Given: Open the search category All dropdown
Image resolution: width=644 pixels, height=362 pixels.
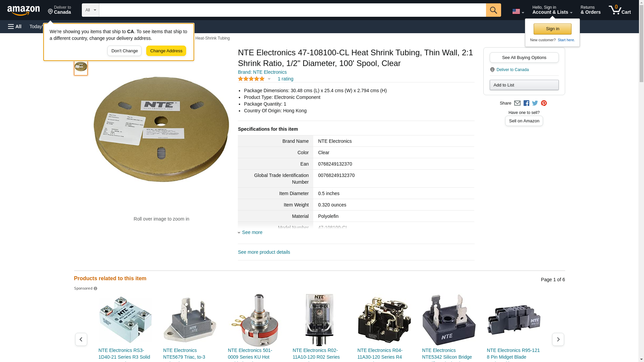Looking at the screenshot, I should pyautogui.click(x=90, y=10).
